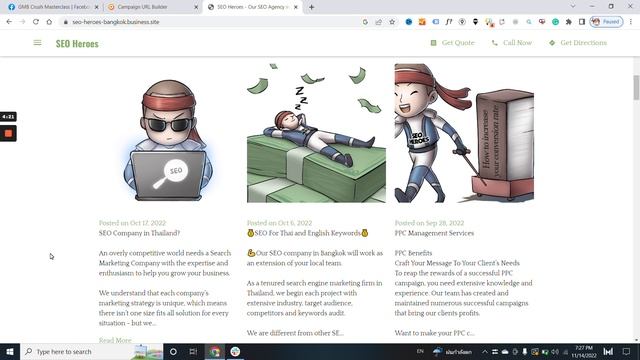The height and width of the screenshot is (360, 640).
Task: Close the Campaign URL Builder tab
Action: click(x=196, y=7)
